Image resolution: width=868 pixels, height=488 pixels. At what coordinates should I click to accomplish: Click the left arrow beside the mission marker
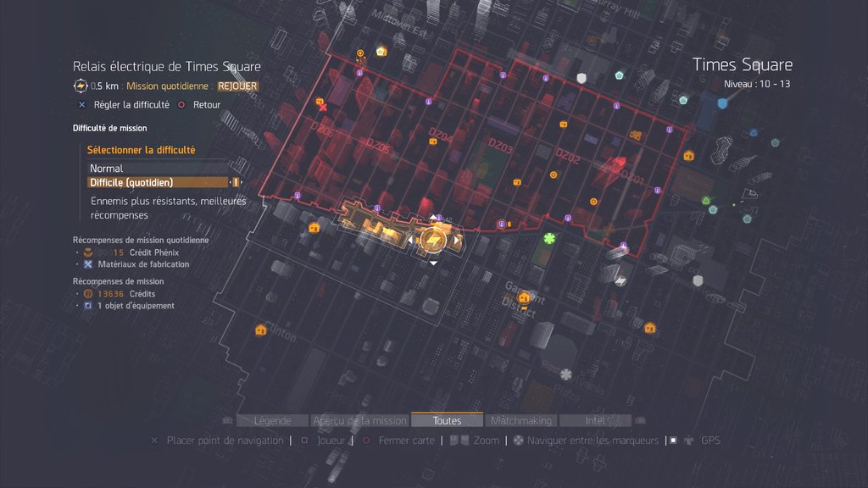pyautogui.click(x=410, y=241)
